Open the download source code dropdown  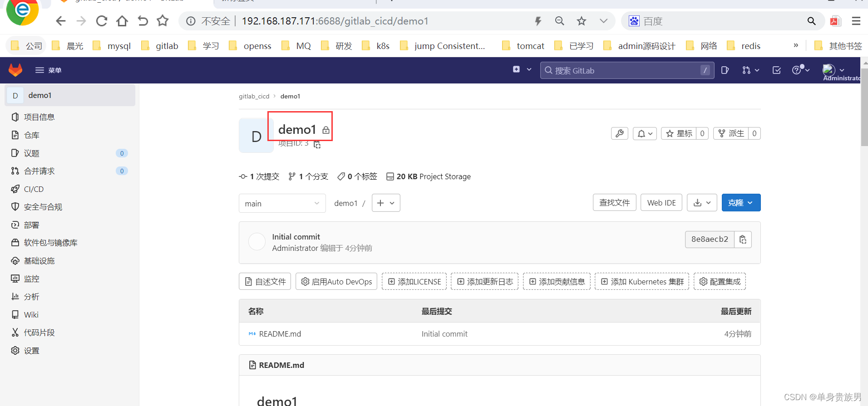click(702, 202)
